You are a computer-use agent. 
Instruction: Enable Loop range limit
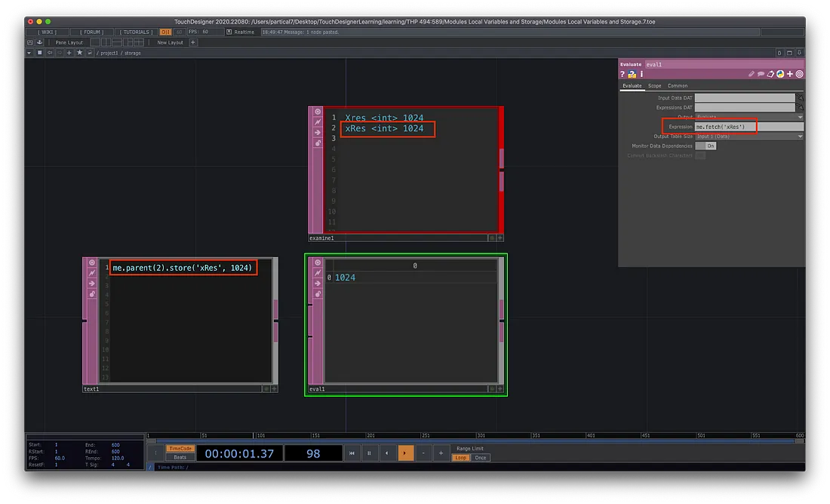pos(460,457)
